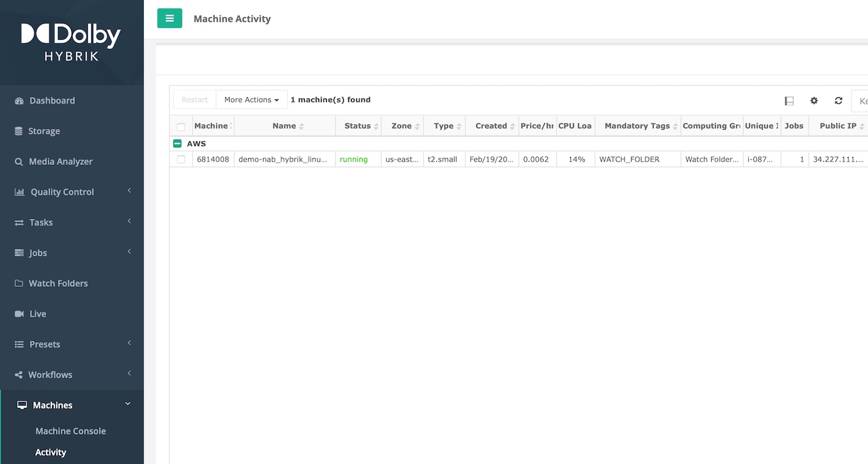Click the Dashboard sidebar icon
Screen dimensions: 868x464
tap(19, 101)
